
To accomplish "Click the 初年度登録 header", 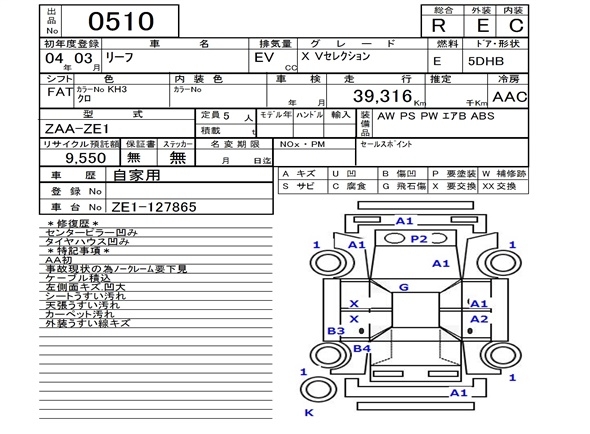I will pos(71,44).
